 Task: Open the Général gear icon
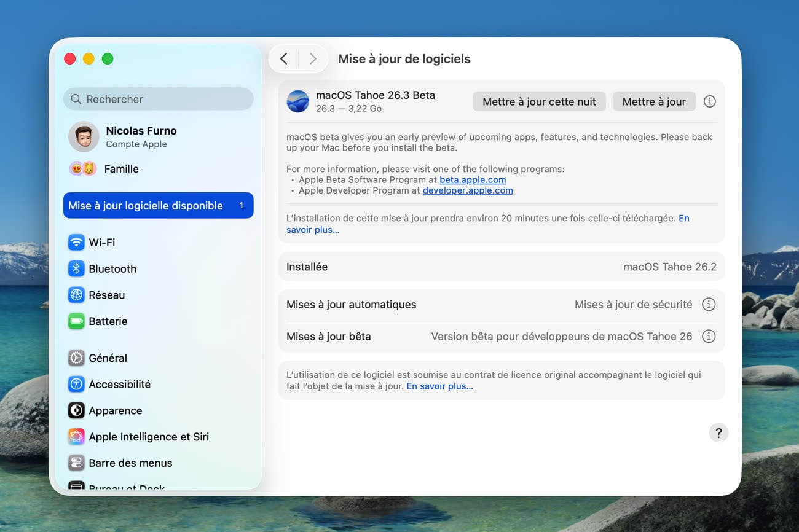76,358
